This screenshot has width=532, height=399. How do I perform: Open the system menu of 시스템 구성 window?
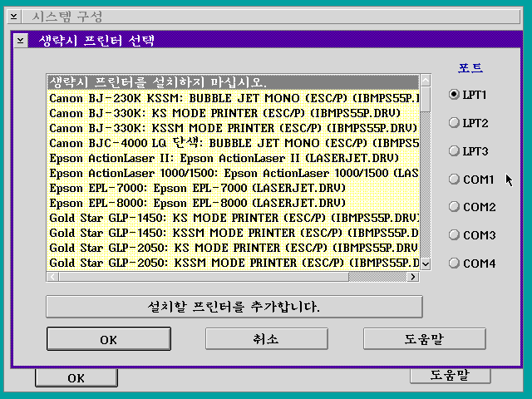point(14,17)
